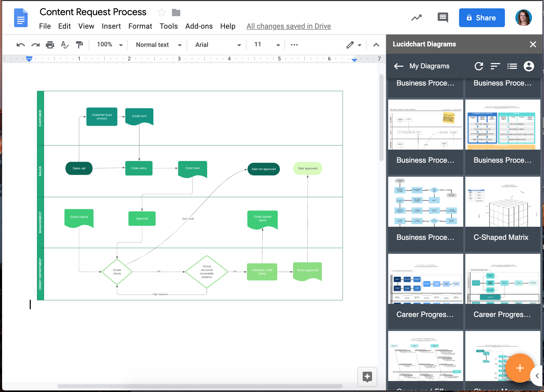Click the print icon in toolbar
544x392 pixels.
(50, 45)
